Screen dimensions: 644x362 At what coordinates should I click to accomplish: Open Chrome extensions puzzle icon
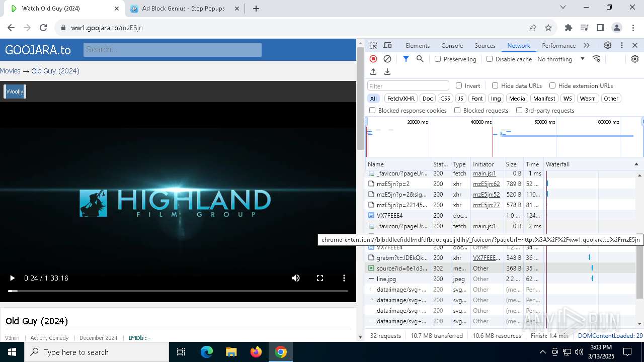click(569, 28)
